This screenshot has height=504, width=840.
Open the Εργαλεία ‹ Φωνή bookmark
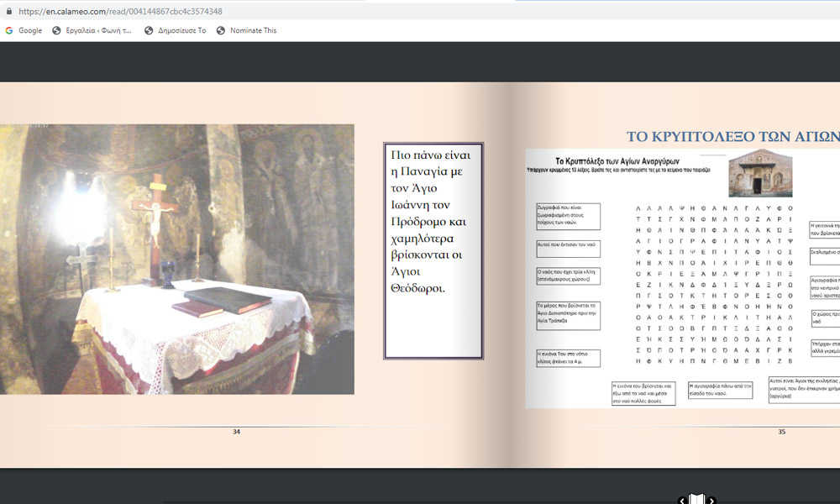click(x=92, y=30)
